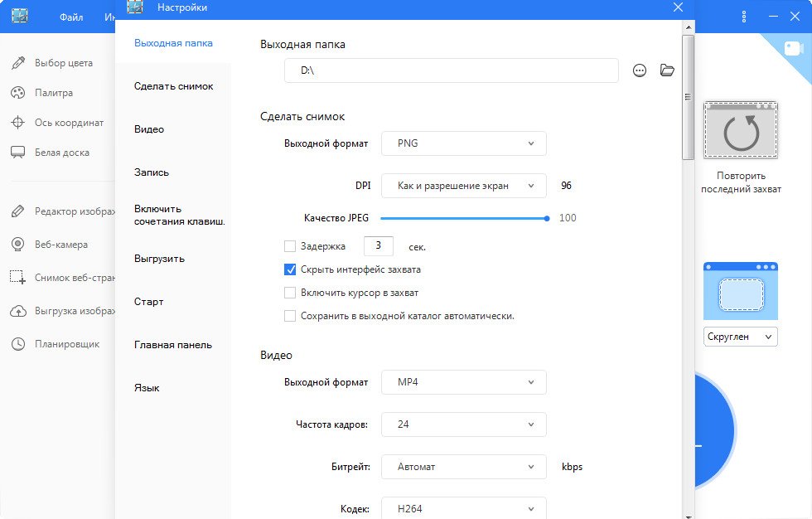Viewport: 812px width, 519px height.
Task: Select Ось координат label in sidebar
Action: pyautogui.click(x=70, y=123)
